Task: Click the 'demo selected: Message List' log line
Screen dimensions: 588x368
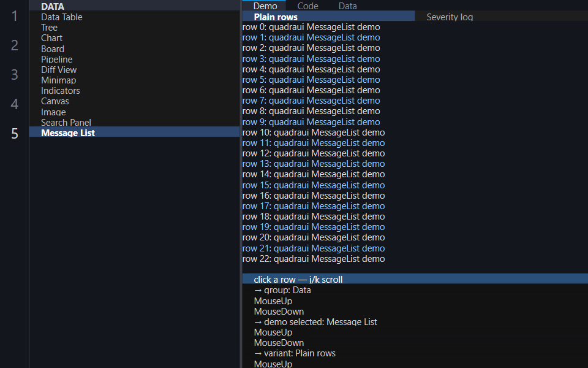Action: 315,322
